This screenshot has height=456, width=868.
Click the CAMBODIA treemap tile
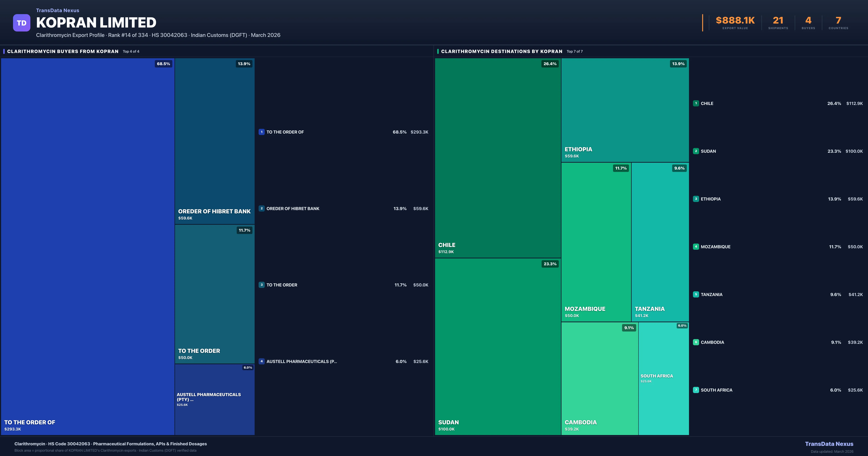tap(599, 378)
